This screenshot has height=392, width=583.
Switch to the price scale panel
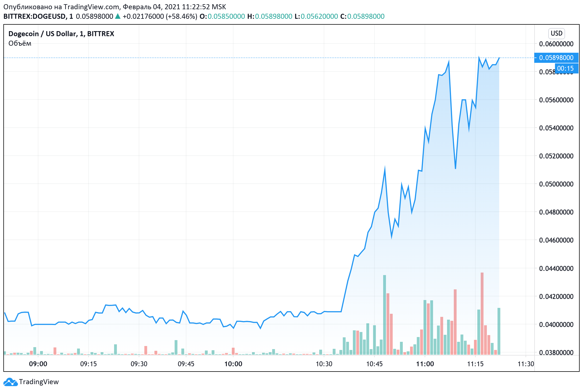point(558,196)
